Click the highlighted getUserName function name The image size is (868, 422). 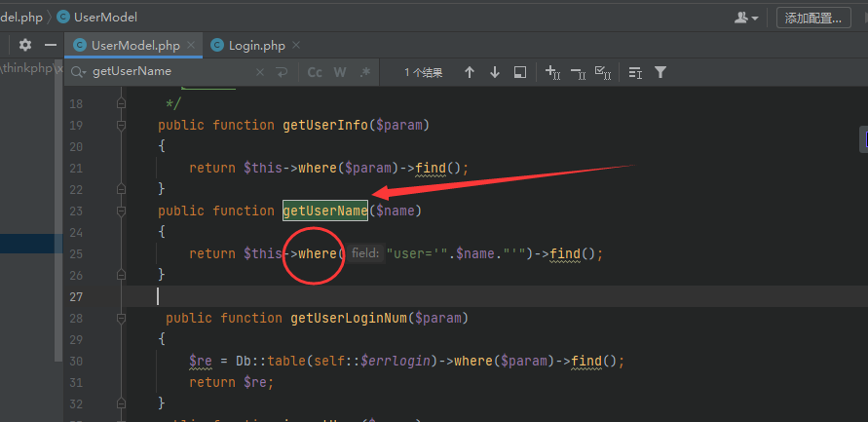click(x=325, y=211)
